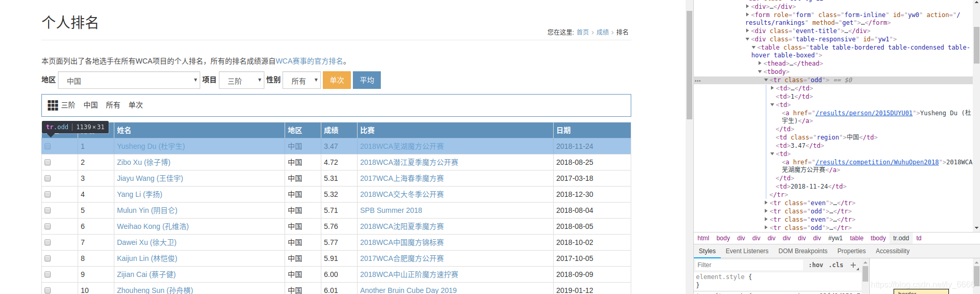Switch to the Styles tab in DevTools
This screenshot has height=294, width=980.
(707, 251)
